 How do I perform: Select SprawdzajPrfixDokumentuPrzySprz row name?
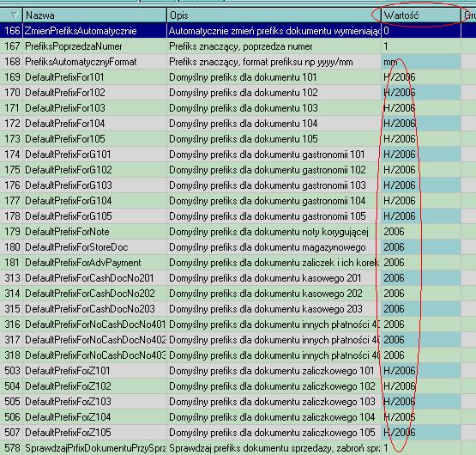95,448
